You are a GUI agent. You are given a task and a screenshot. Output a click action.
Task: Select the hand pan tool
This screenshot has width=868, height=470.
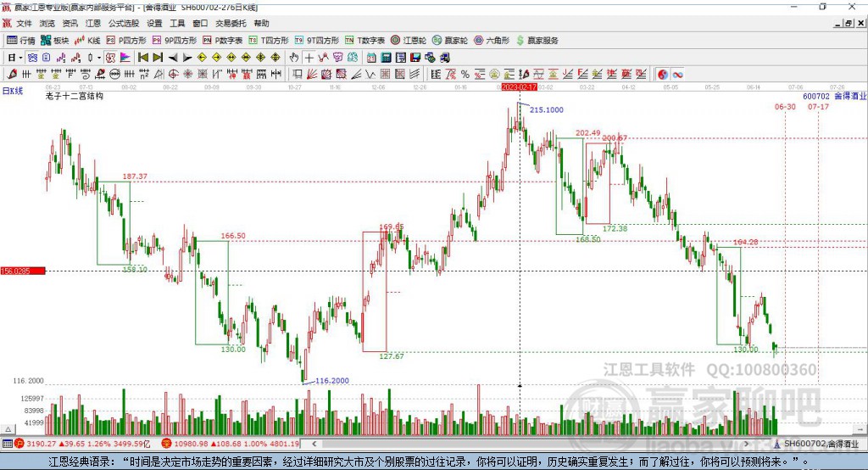(294, 58)
